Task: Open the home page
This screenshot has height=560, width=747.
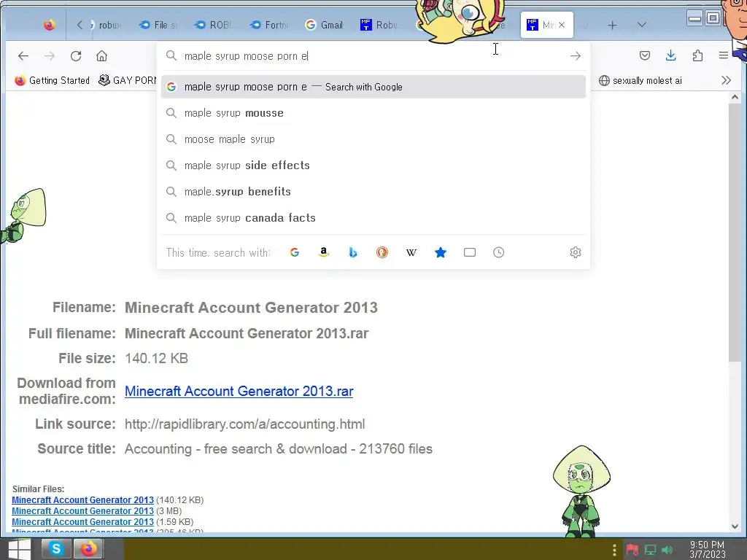Action: click(101, 56)
